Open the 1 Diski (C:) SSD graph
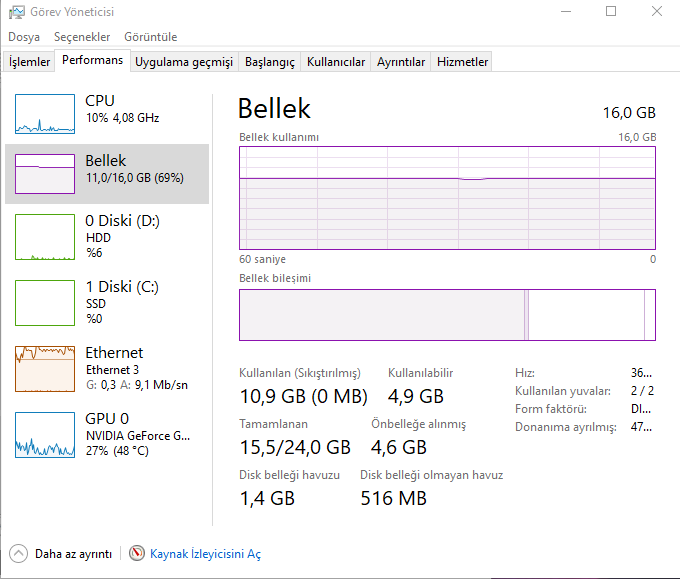Viewport: 680px width, 579px height. [45, 303]
